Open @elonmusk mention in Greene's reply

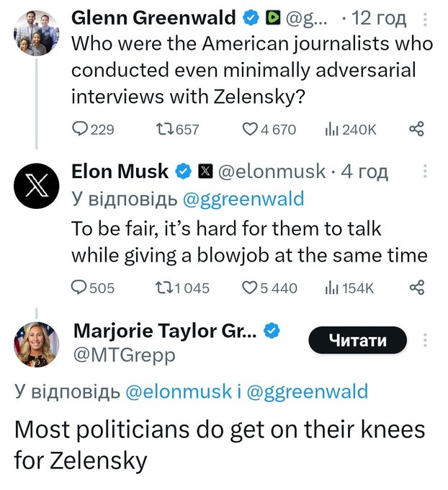pyautogui.click(x=179, y=391)
